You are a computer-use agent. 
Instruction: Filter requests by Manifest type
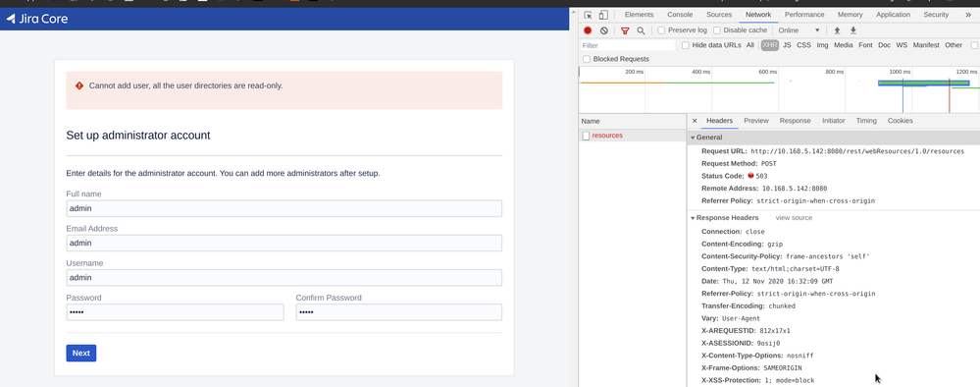click(x=926, y=45)
